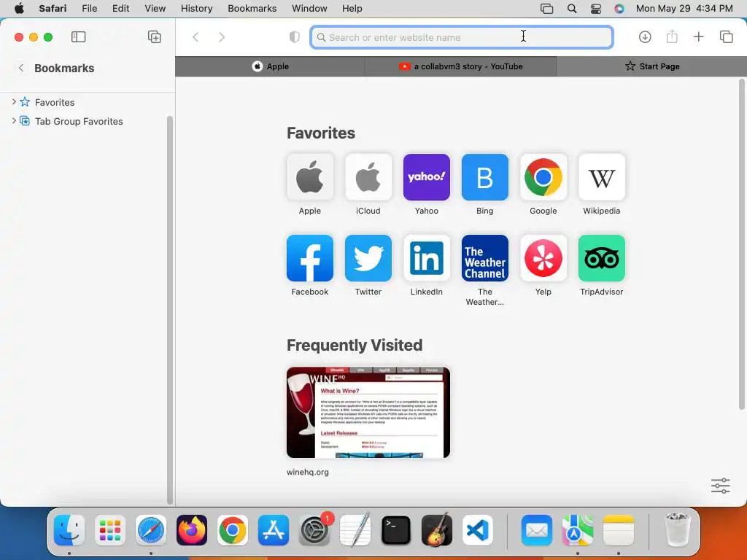Show the Downloads list
Viewport: 747px width, 560px height.
[x=645, y=36]
